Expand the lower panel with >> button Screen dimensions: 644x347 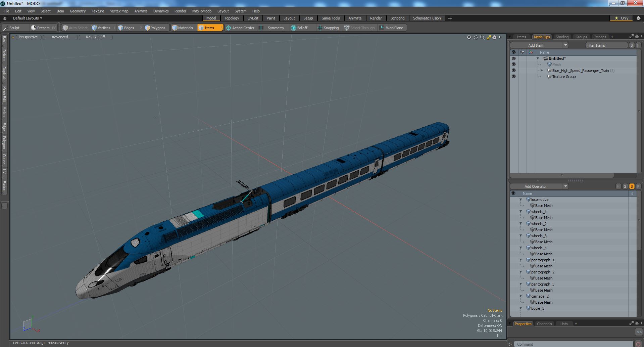pyautogui.click(x=639, y=332)
